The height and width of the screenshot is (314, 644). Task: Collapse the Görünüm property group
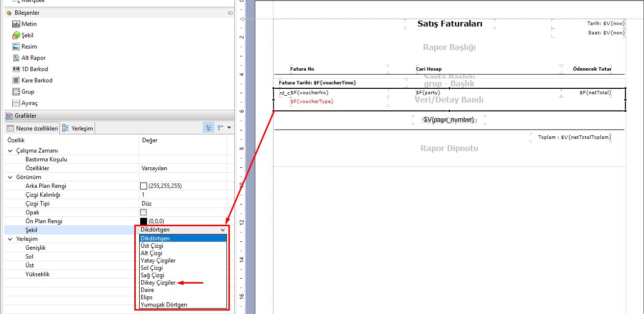tap(10, 177)
